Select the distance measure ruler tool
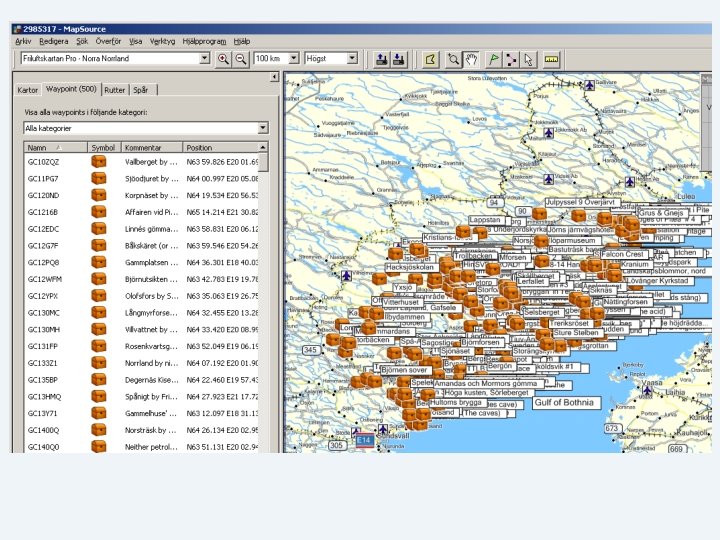Viewport: 720px width, 540px height. (x=551, y=59)
